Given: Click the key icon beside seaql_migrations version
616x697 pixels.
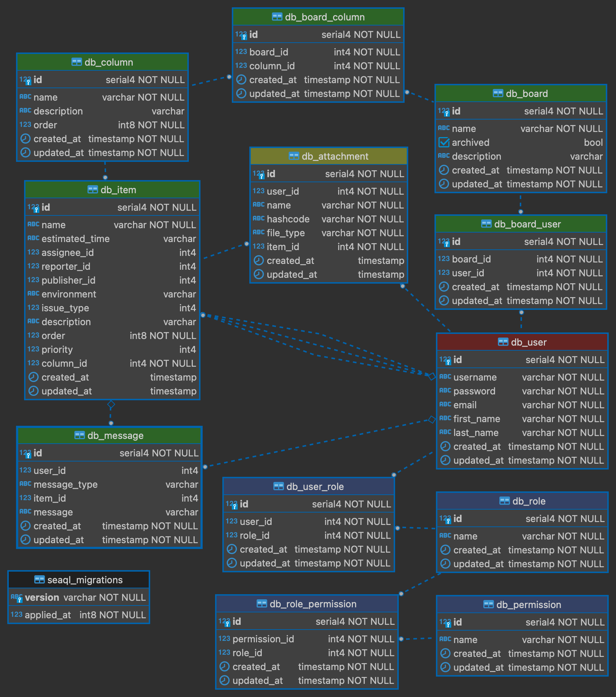Looking at the screenshot, I should [17, 598].
